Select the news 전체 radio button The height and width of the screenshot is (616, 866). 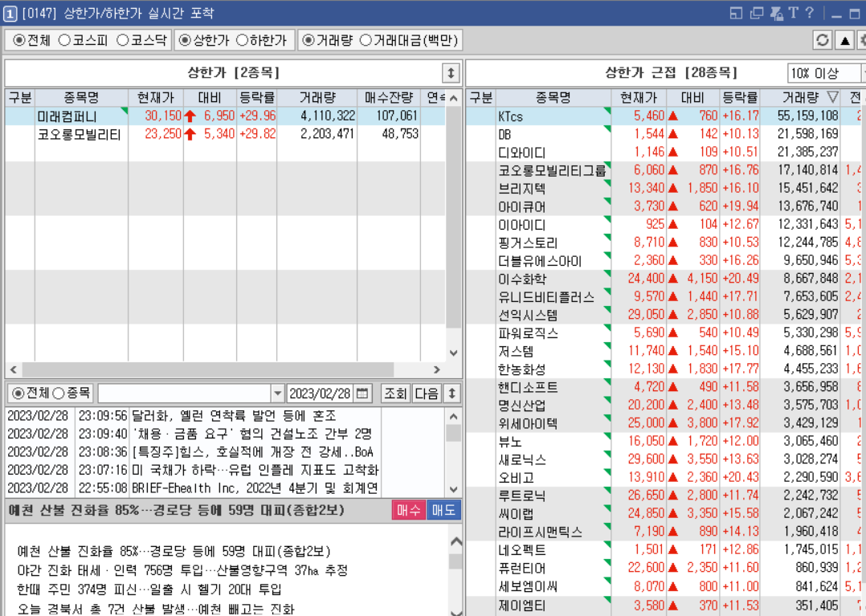tap(18, 394)
